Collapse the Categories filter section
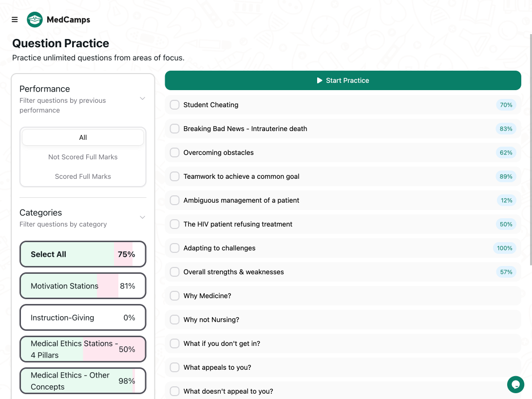The width and height of the screenshot is (532, 399). tap(142, 217)
